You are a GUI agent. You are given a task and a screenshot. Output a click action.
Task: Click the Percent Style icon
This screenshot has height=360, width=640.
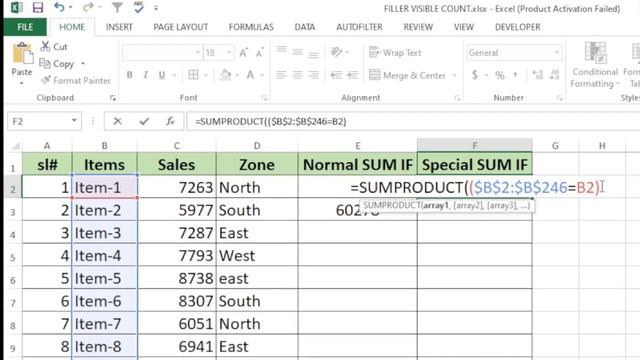pos(500,75)
